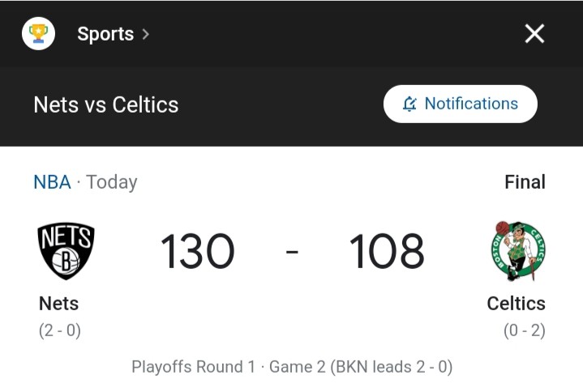Open Playoffs Round 1 Game 2 info

[292, 367]
